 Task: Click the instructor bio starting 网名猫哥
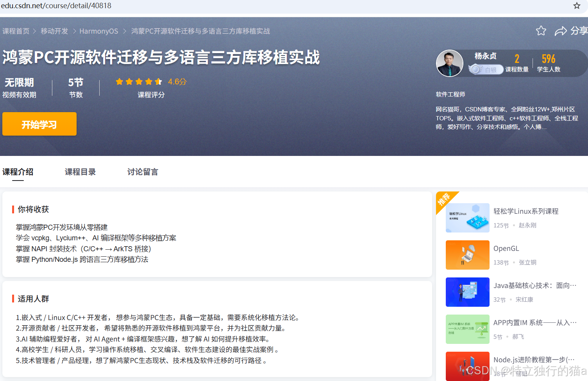[x=507, y=118]
